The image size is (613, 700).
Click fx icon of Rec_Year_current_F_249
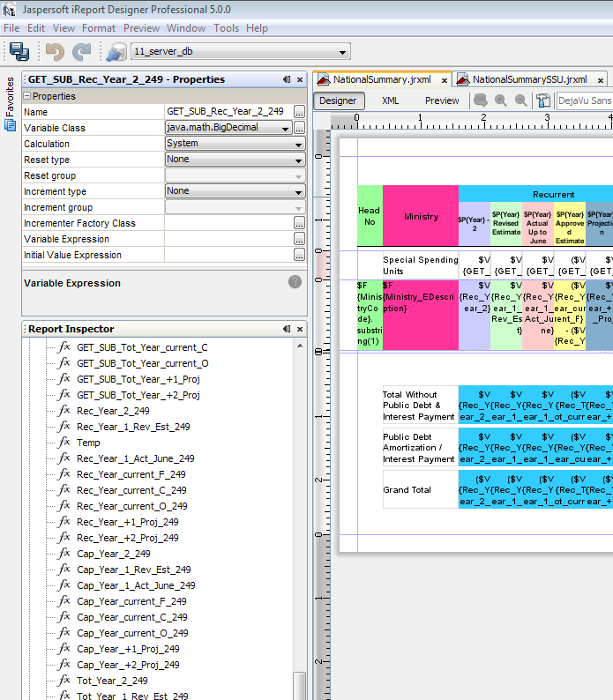click(64, 474)
